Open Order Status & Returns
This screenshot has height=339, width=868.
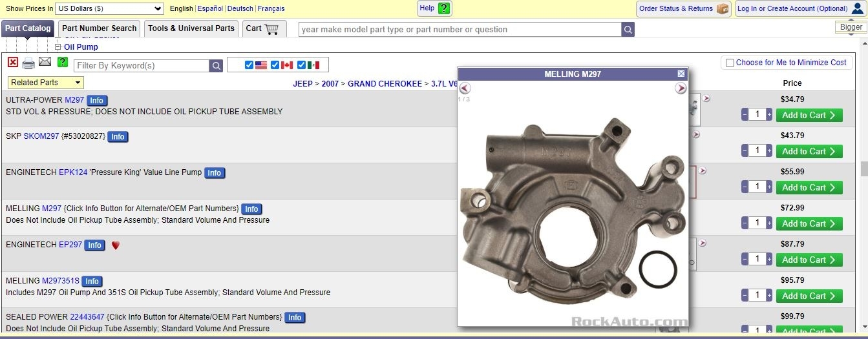[684, 9]
